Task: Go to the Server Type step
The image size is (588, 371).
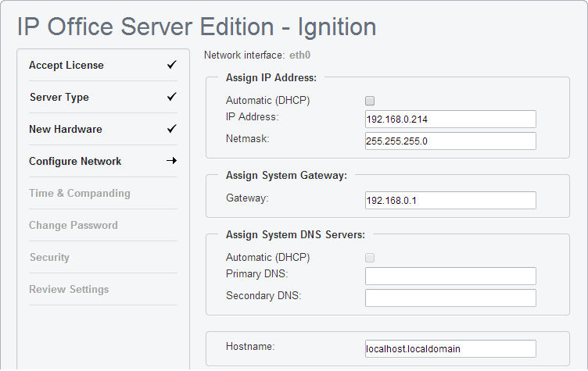Action: click(x=59, y=97)
